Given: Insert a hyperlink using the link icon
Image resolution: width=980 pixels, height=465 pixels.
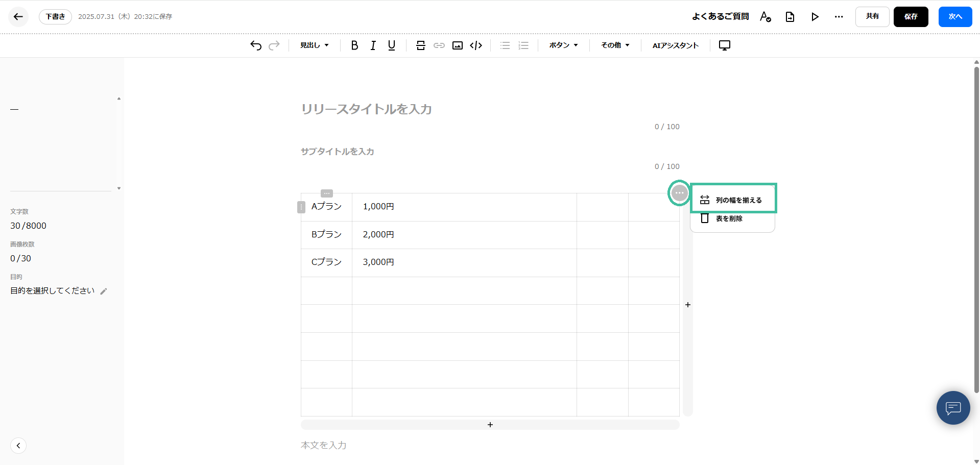Looking at the screenshot, I should (x=439, y=45).
